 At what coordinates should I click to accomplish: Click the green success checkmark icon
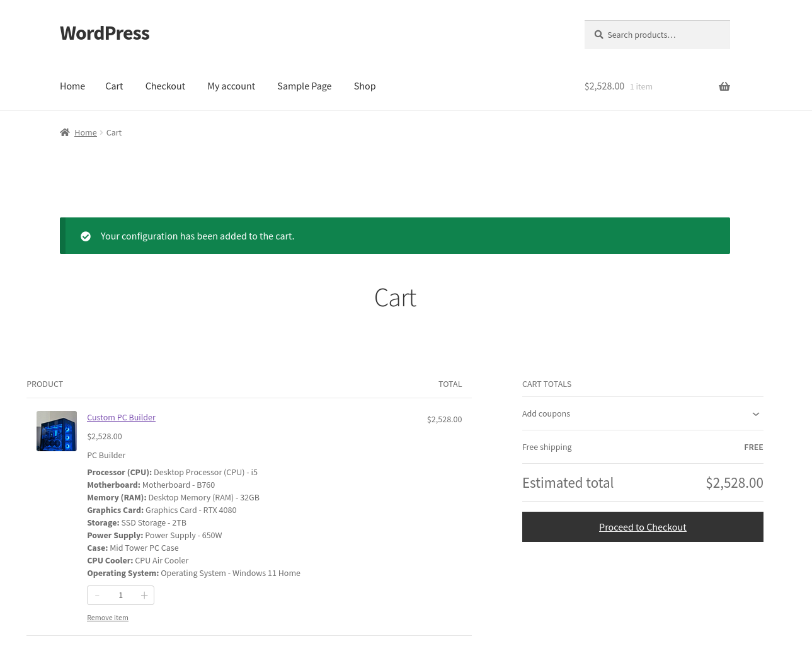86,236
